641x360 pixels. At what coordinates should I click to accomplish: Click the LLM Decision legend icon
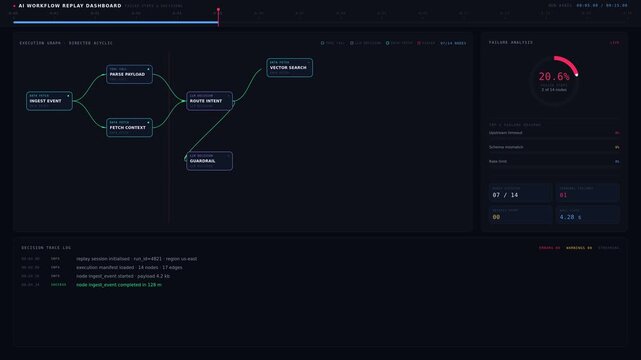click(352, 43)
